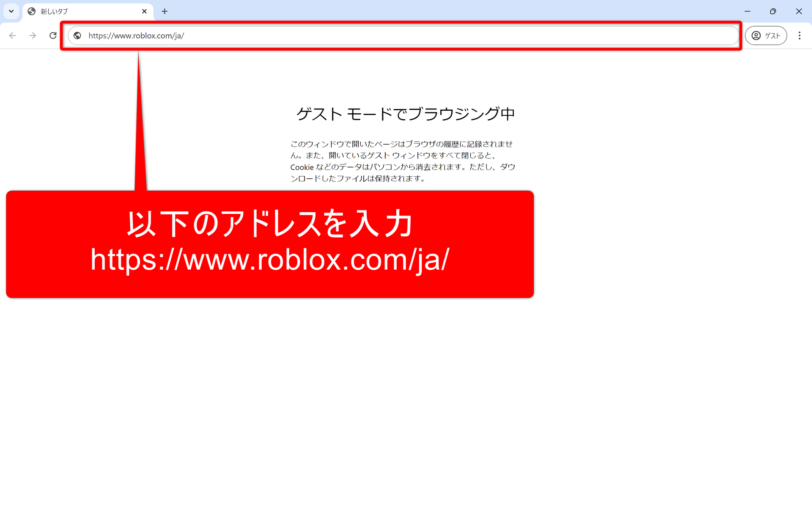The width and height of the screenshot is (812, 514).
Task: Click the URL text in the red callout
Action: [x=270, y=260]
